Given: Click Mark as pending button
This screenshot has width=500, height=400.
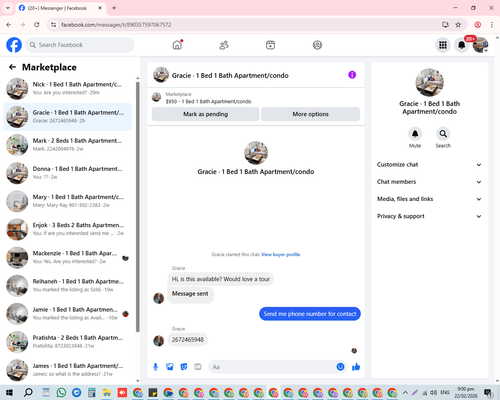Looking at the screenshot, I should (205, 114).
